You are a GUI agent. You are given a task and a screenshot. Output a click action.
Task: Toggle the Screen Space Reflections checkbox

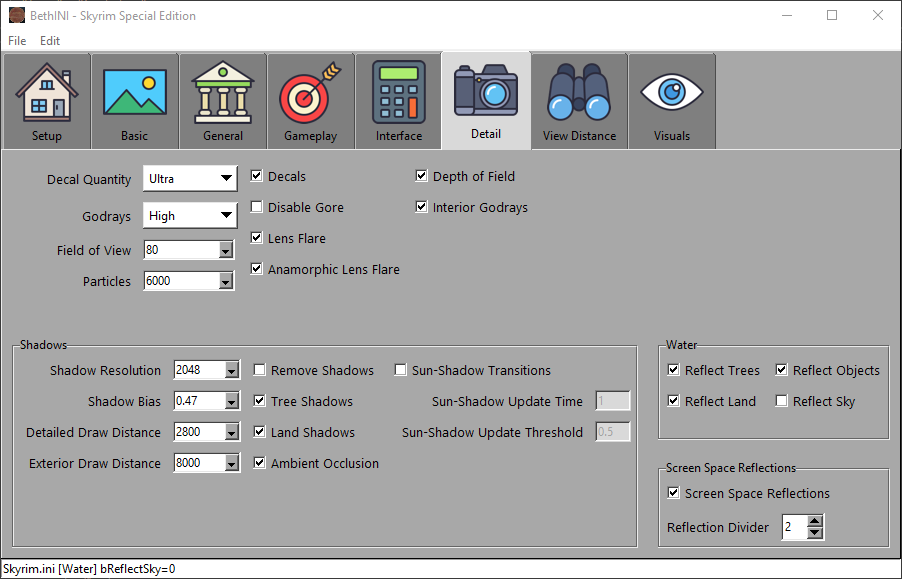674,493
